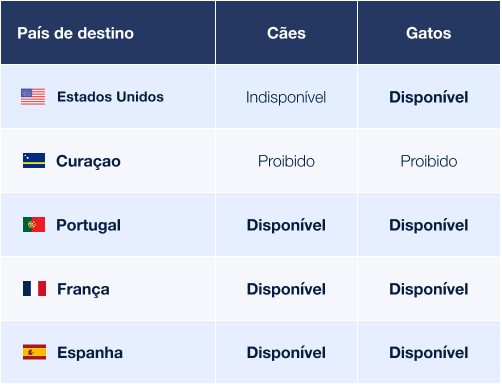Click Disponível for dogs to Espanha

tap(286, 353)
